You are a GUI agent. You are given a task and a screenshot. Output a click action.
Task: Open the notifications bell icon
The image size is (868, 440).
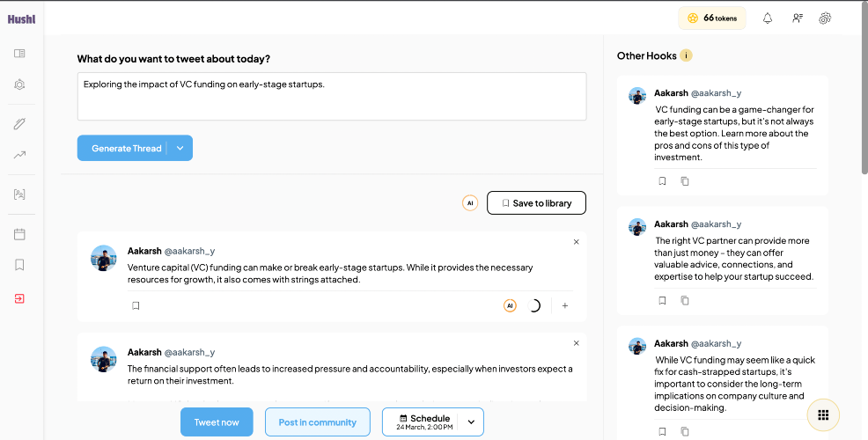(768, 18)
